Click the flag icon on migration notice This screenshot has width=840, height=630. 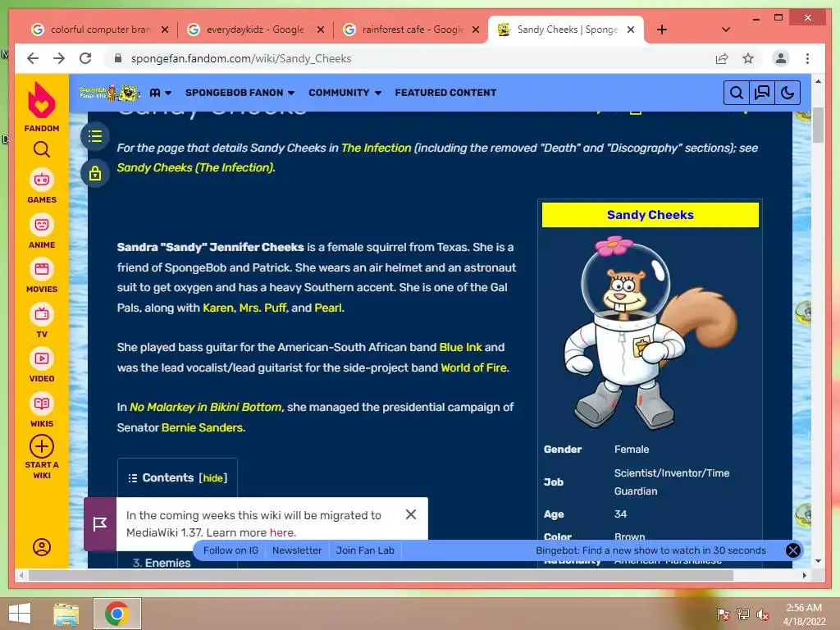click(99, 524)
